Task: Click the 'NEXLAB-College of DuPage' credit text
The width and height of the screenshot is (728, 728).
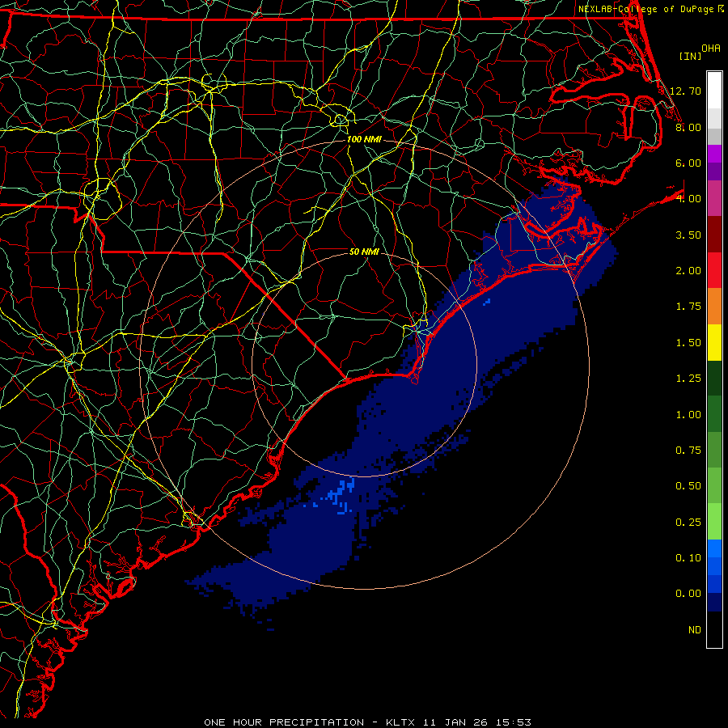Action: [x=646, y=9]
